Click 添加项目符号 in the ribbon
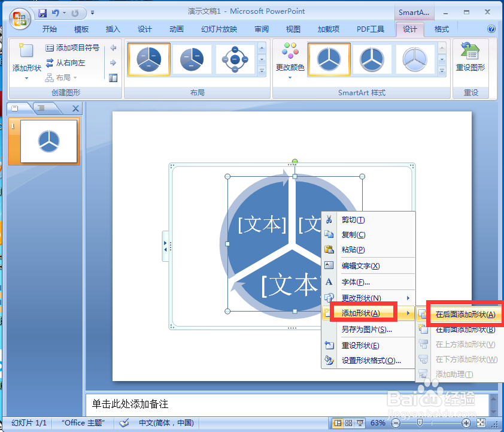This screenshot has width=504, height=432. [x=72, y=48]
